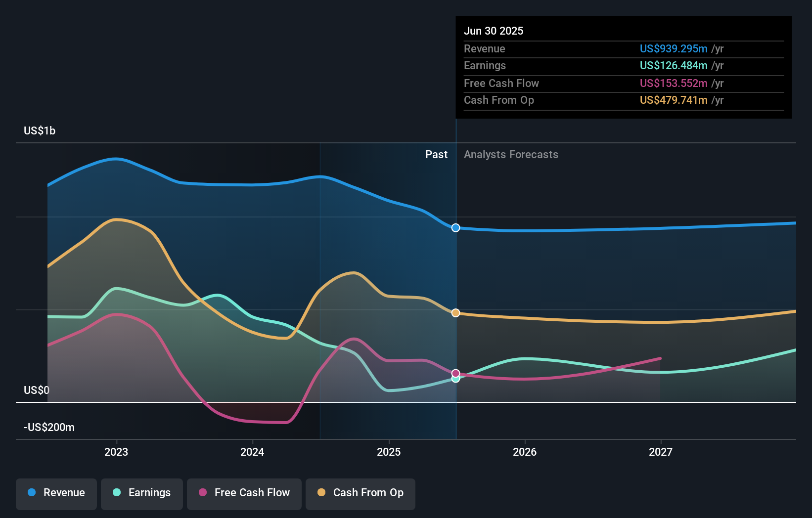812x518 pixels.
Task: Toggle the Free Cash Flow series visibility
Action: click(x=244, y=493)
